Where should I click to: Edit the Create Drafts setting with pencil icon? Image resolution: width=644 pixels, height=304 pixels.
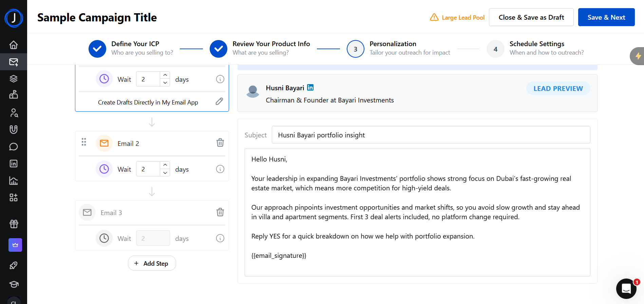point(219,101)
